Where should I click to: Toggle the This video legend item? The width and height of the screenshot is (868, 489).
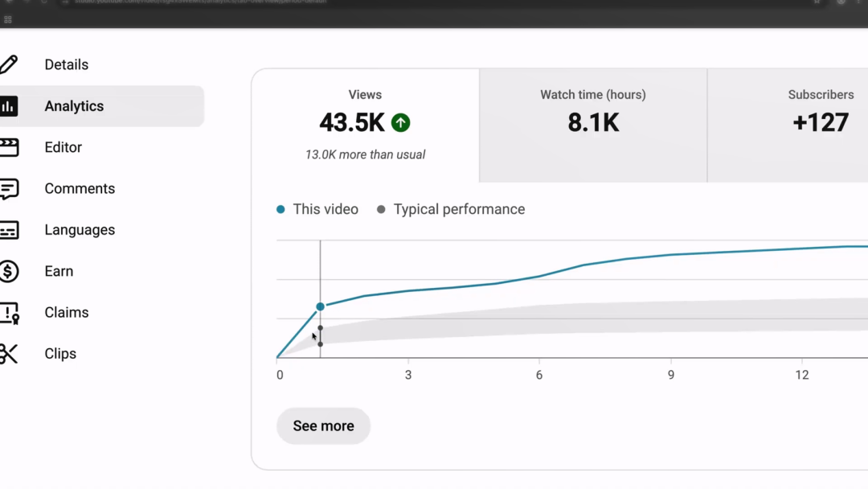pos(317,209)
